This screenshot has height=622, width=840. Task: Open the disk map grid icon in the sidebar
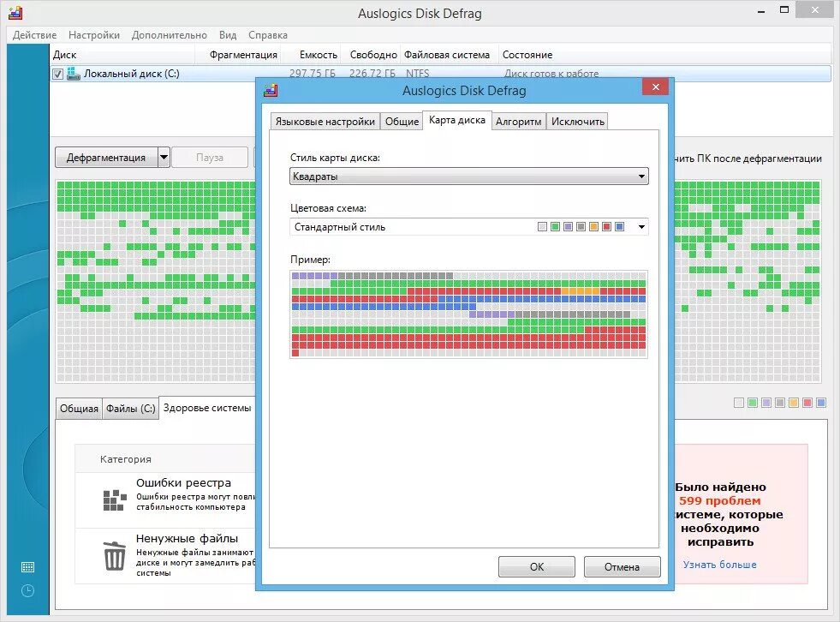coord(27,567)
